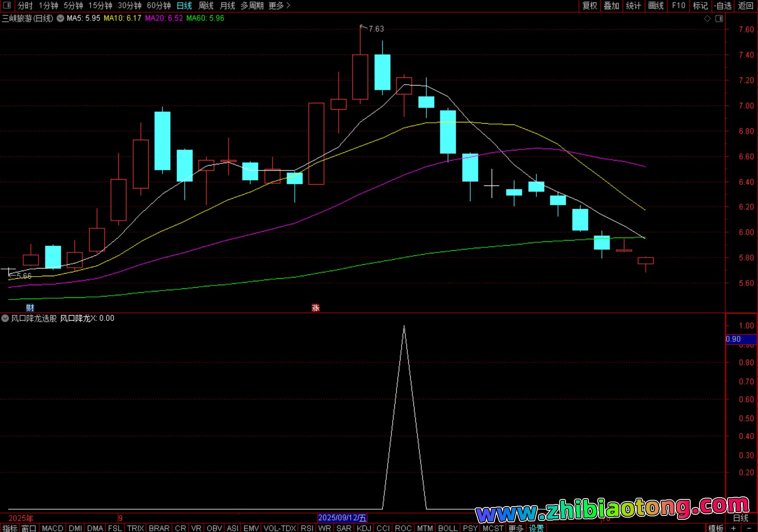Click the 设置 settings button
Image resolution: width=758 pixels, height=532 pixels.
[536, 528]
